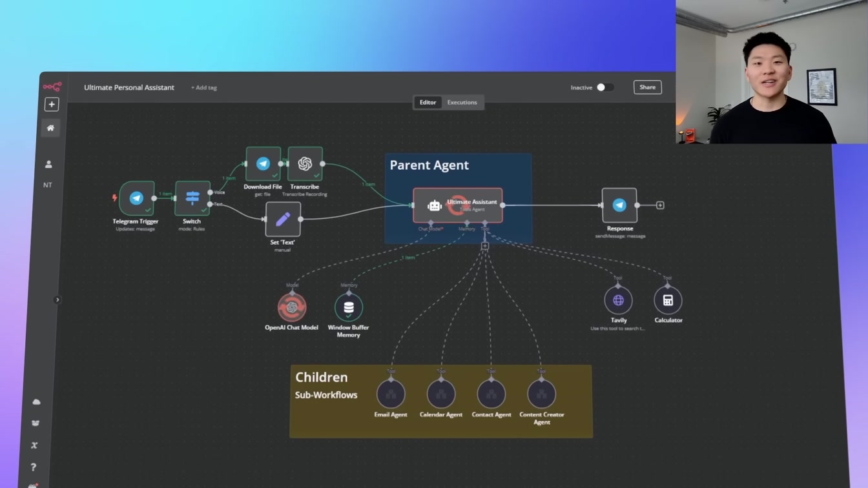Click the Text output of Switch node
Viewport: 868px width, 488px height.
210,204
